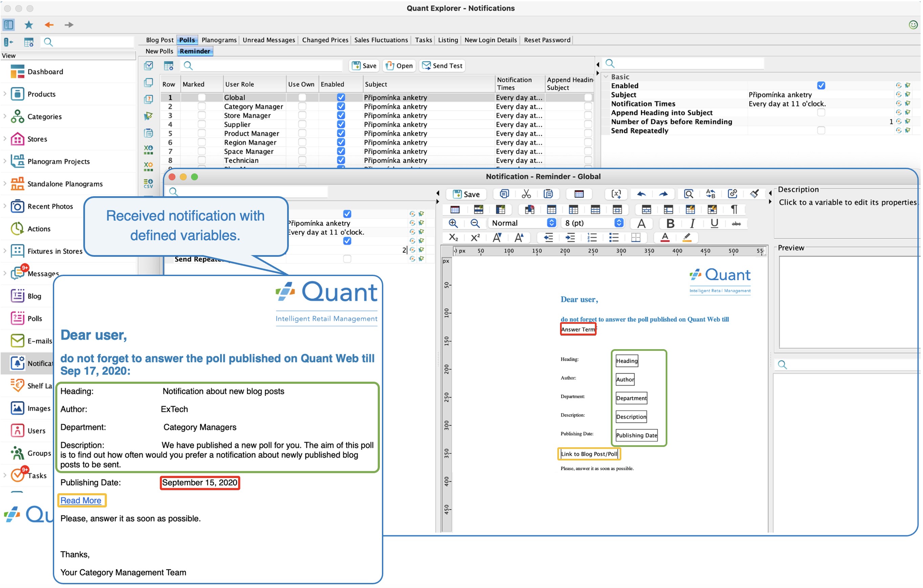Apply strikethrough formatting in the editor
923x588 pixels.
736,224
